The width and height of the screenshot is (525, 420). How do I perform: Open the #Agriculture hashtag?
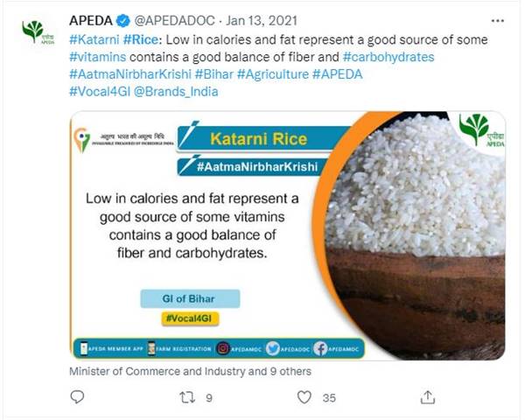(274, 74)
